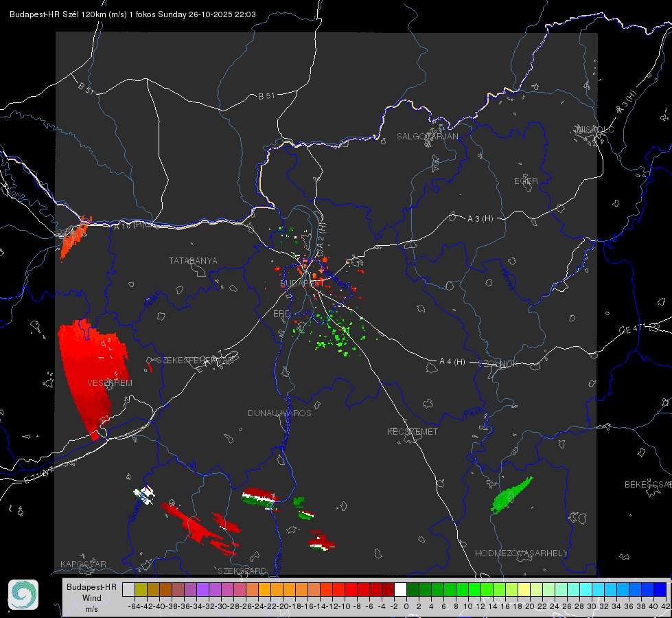Click the radar title text with date
The width and height of the screenshot is (672, 618).
coord(133,14)
